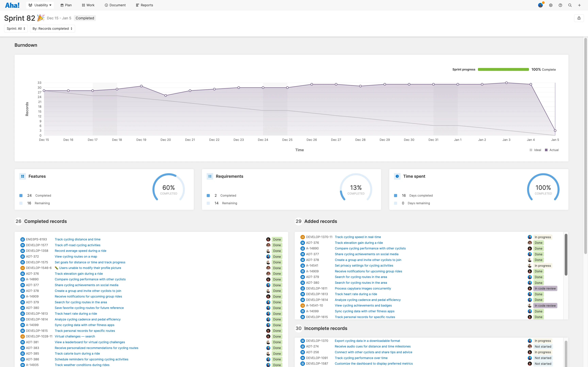The width and height of the screenshot is (588, 367).
Task: Click the plus add icon
Action: [x=579, y=5]
